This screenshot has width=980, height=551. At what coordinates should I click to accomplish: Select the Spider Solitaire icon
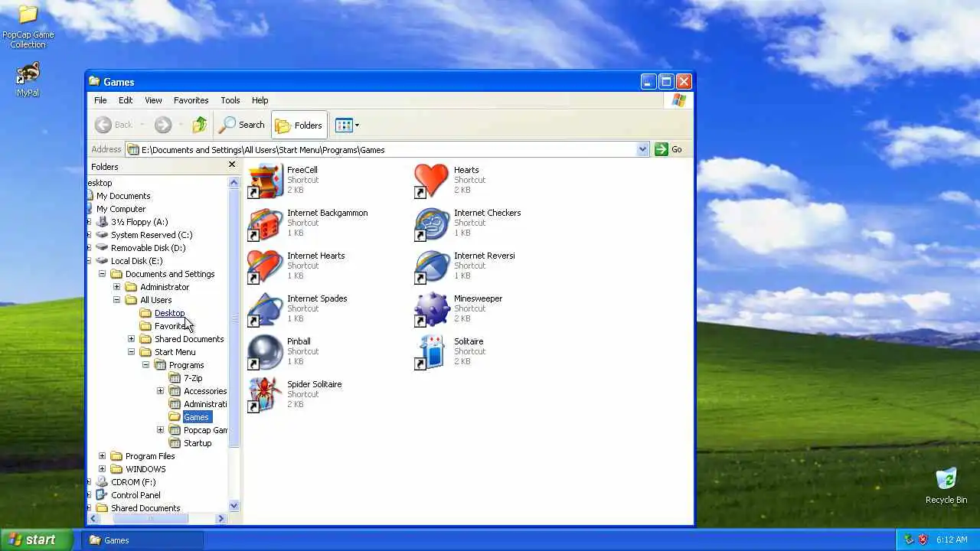pos(265,395)
